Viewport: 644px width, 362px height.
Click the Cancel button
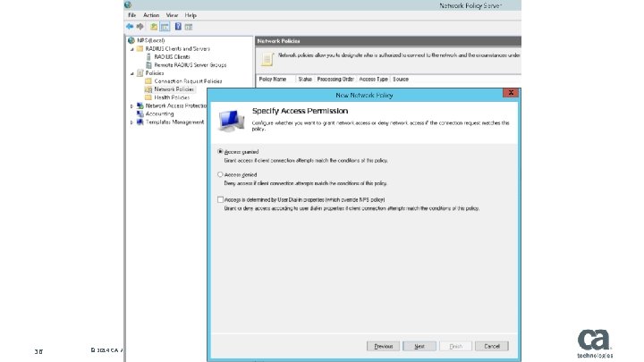coord(492,346)
